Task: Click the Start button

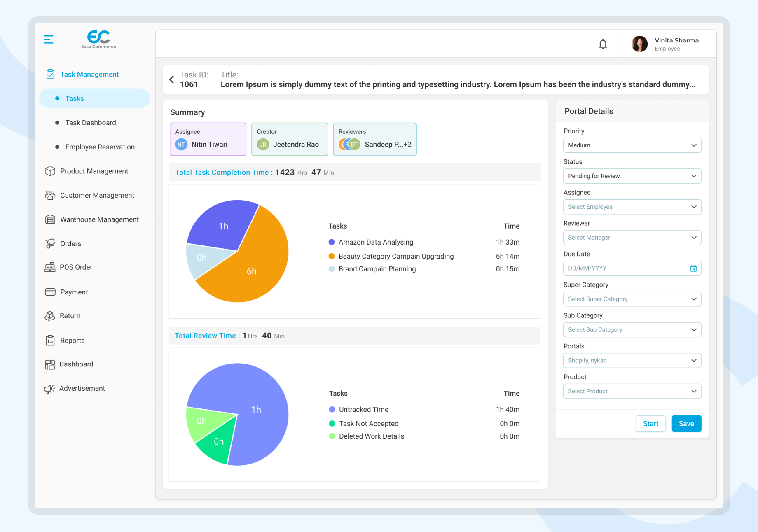Action: pos(650,424)
